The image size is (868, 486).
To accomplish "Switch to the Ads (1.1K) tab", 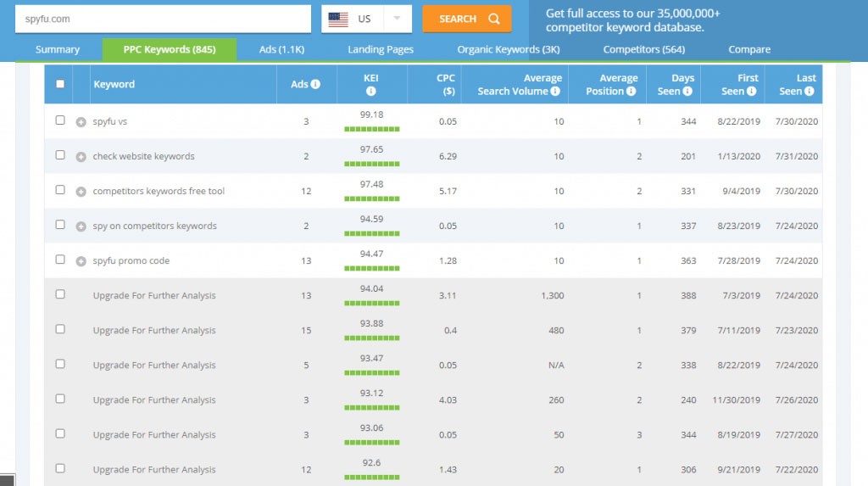I will click(x=281, y=49).
